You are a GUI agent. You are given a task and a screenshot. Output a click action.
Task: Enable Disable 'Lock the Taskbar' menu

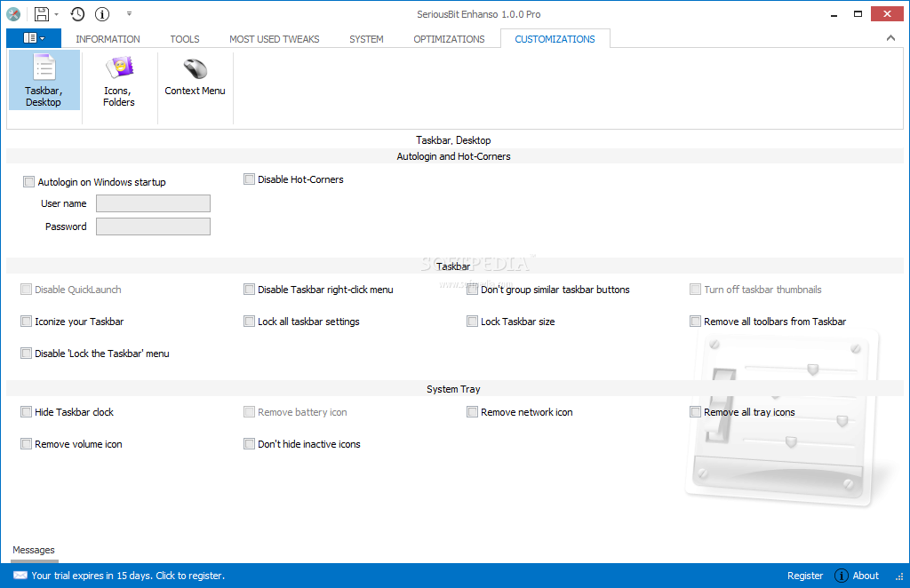pos(26,354)
